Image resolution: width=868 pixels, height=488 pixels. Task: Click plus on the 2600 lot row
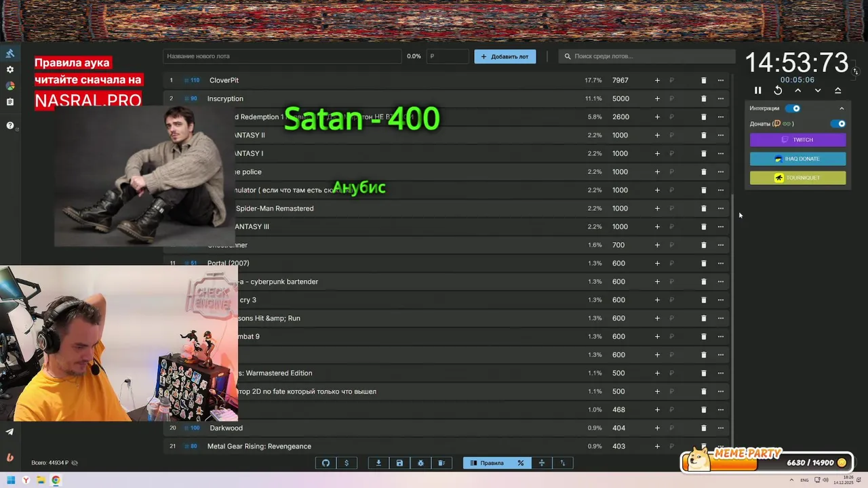click(657, 117)
